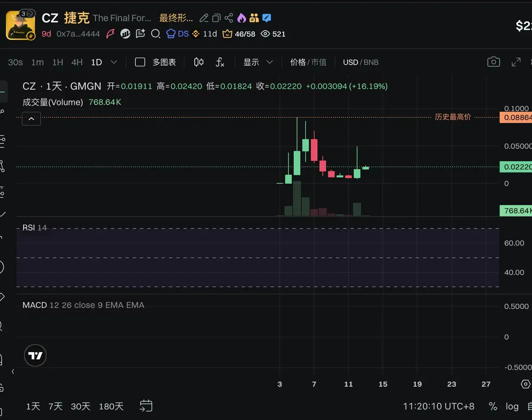The image size is (532, 420).
Task: Click the 0.02220 current price tag
Action: click(x=516, y=167)
